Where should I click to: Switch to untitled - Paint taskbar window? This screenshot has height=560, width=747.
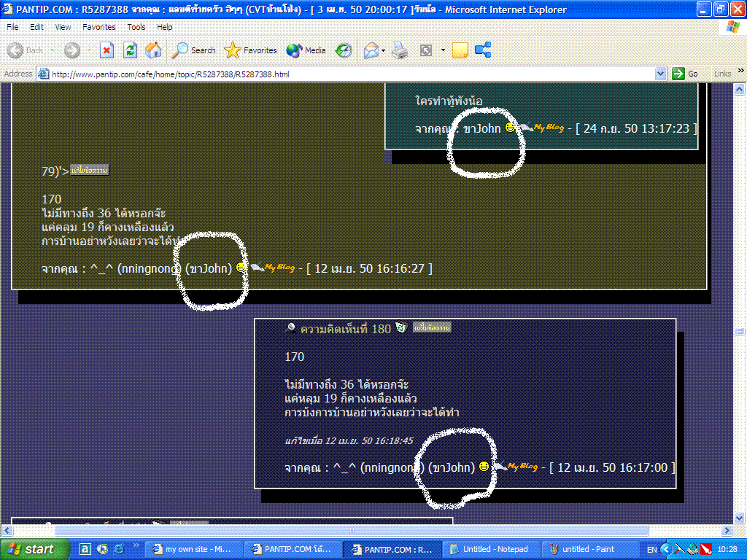click(590, 549)
